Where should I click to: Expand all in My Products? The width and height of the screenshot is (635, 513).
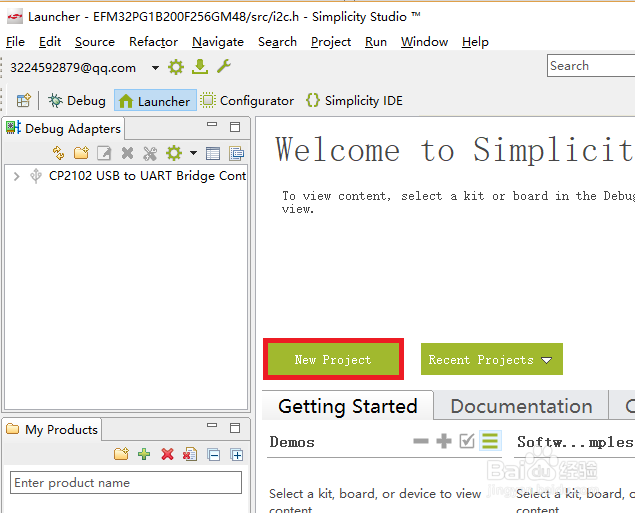point(237,455)
